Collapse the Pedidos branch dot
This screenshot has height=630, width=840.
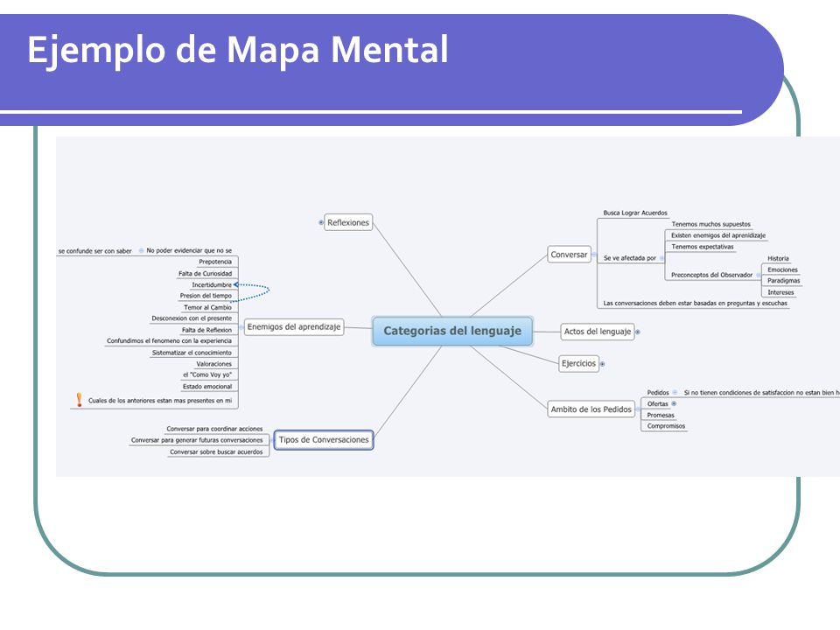click(x=675, y=393)
